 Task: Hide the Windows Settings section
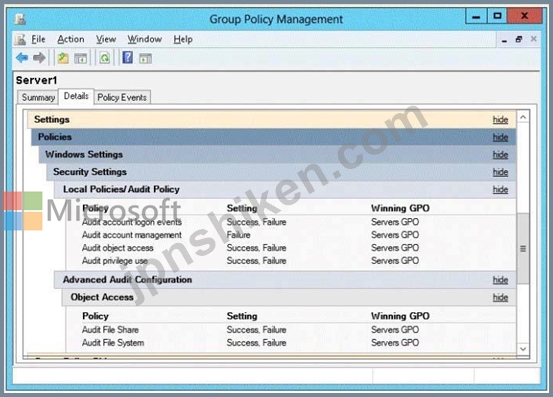(x=500, y=154)
